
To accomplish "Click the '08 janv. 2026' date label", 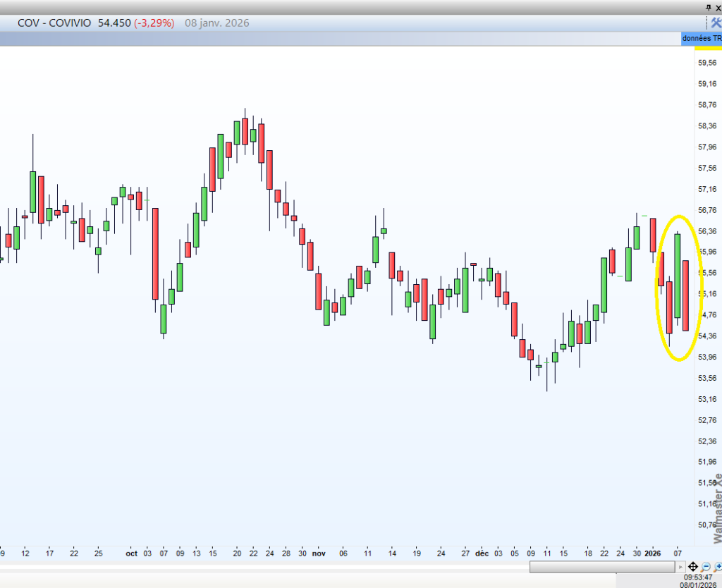I will tap(216, 23).
